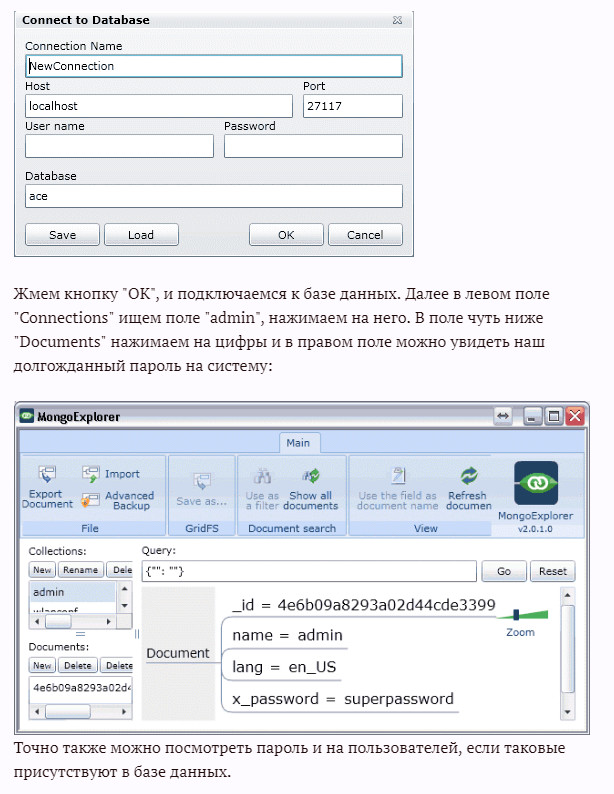Switch to the Main ribbon tab
Image resolution: width=614 pixels, height=794 pixels.
(x=298, y=443)
